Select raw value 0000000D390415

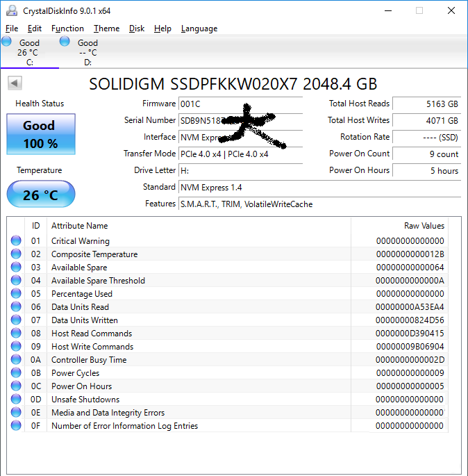(410, 333)
